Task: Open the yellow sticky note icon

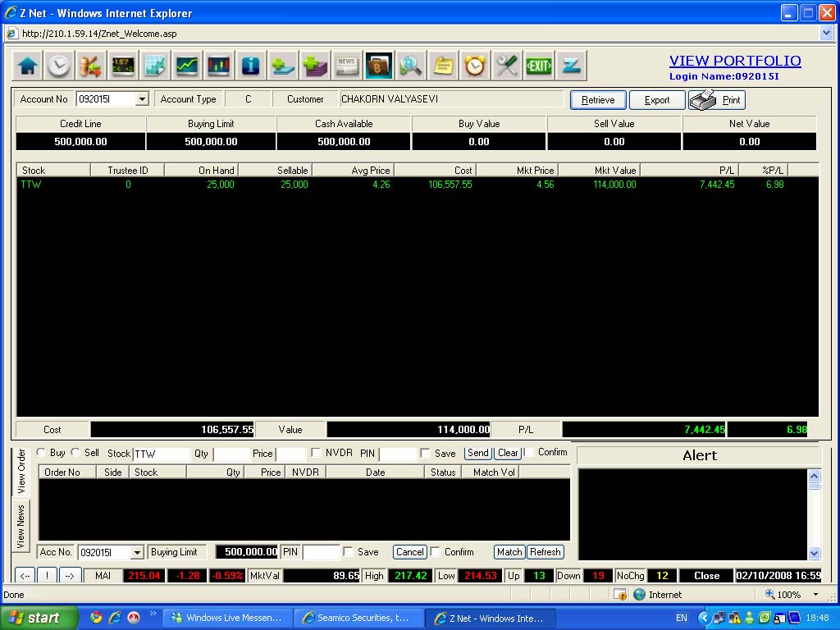Action: click(x=443, y=66)
